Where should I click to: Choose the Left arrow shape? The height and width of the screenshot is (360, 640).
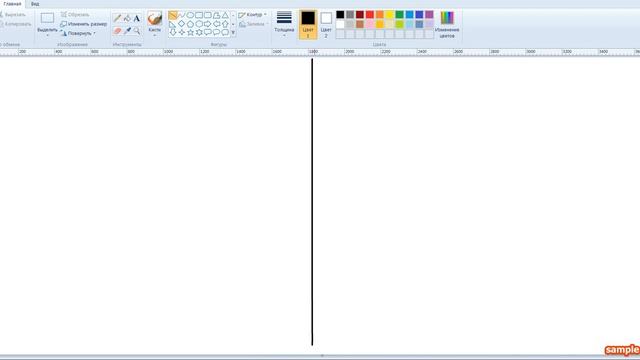pyautogui.click(x=216, y=24)
